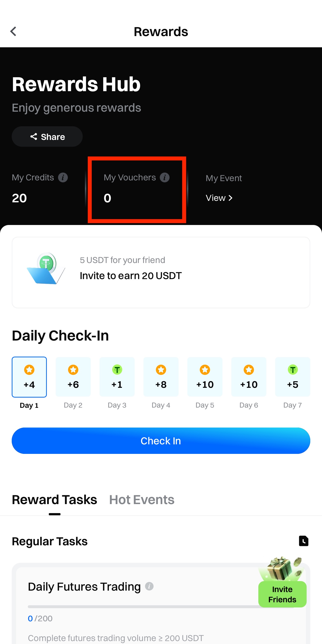Open the task history record icon
322x644 pixels.
303,541
